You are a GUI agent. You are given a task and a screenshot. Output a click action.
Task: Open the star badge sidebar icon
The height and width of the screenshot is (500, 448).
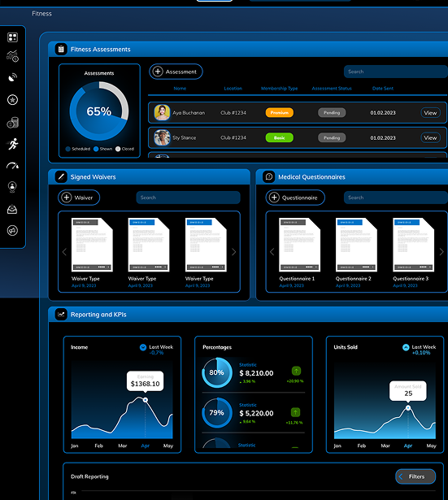tap(12, 100)
